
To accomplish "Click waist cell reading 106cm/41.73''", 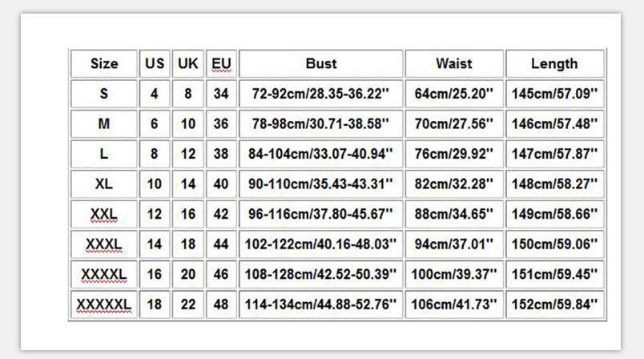I will point(454,305).
